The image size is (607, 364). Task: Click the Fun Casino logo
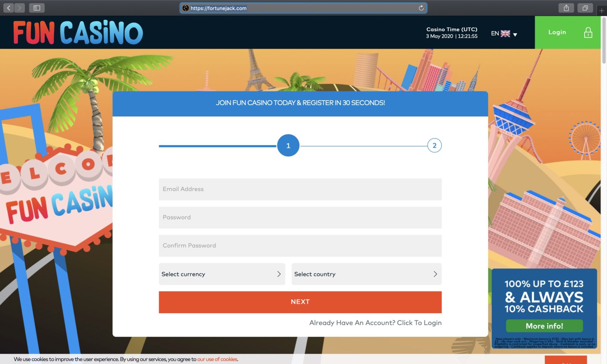pos(78,32)
